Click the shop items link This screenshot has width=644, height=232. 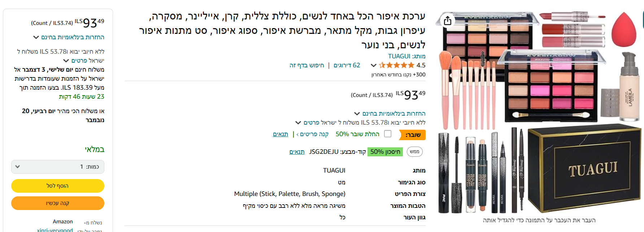coord(313,134)
